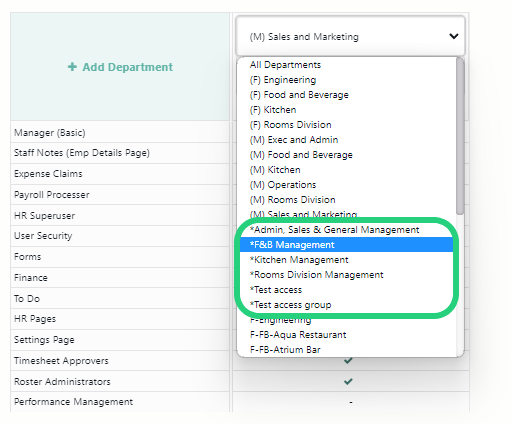The image size is (513, 424).
Task: Click the Roster Administrators row label
Action: [x=62, y=381]
